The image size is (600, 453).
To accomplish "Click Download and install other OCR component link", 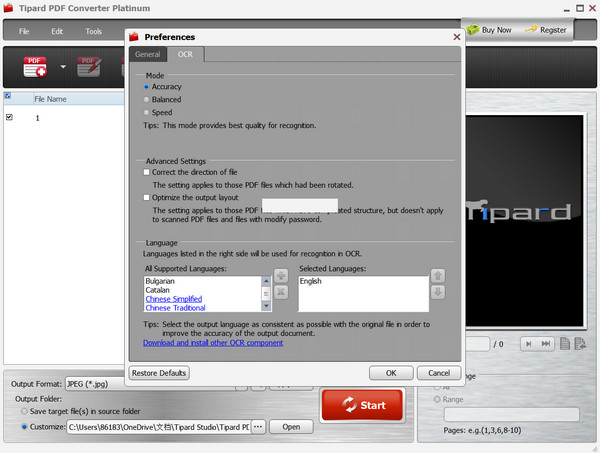I will point(213,343).
